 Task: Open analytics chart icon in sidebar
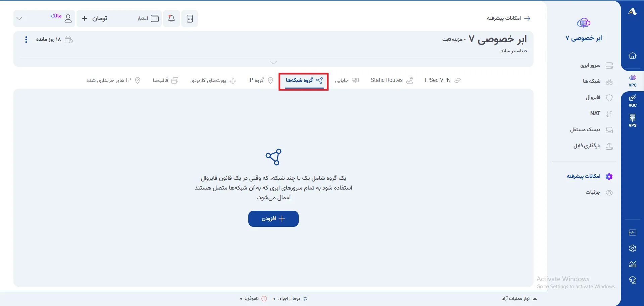tap(633, 264)
